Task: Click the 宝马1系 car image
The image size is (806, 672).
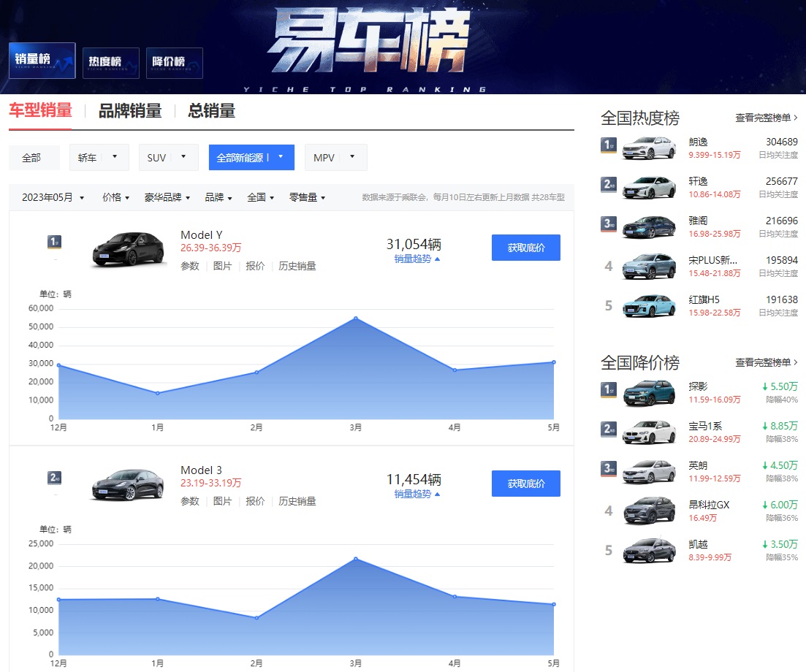Action: click(649, 432)
